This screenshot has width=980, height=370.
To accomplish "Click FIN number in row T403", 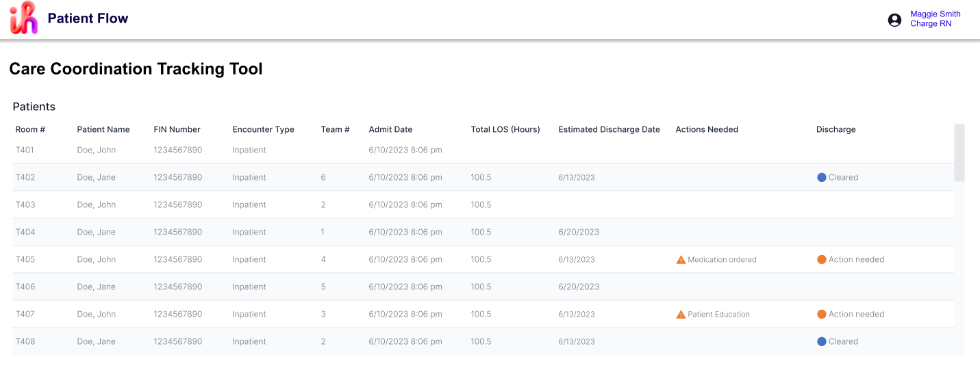I will [177, 204].
